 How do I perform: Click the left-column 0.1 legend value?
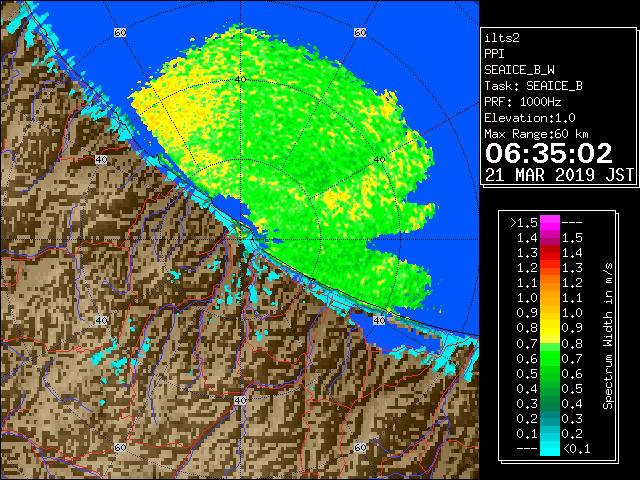[x=527, y=433]
